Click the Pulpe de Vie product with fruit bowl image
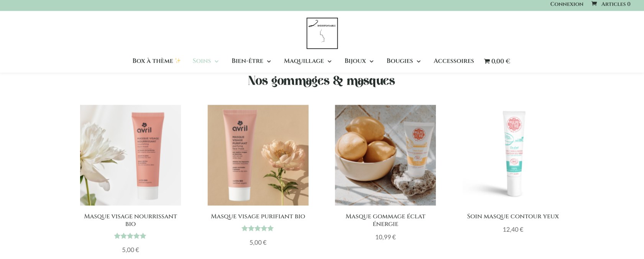This screenshot has height=259, width=644. click(x=385, y=155)
